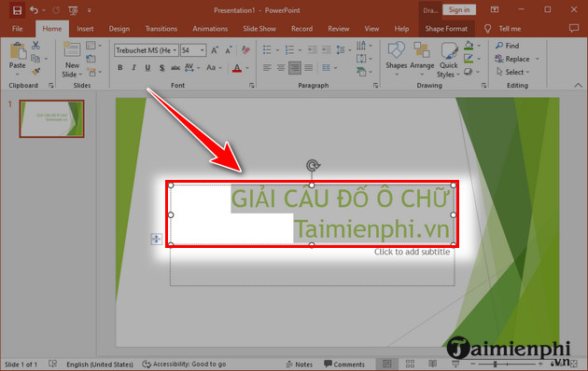Open the font size dropdown
This screenshot has height=371, width=588.
(203, 50)
